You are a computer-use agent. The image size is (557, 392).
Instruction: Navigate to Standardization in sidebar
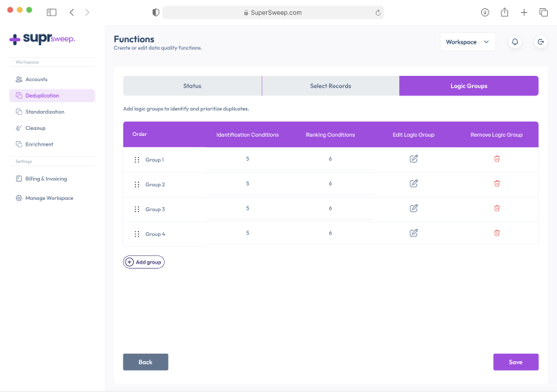(44, 112)
